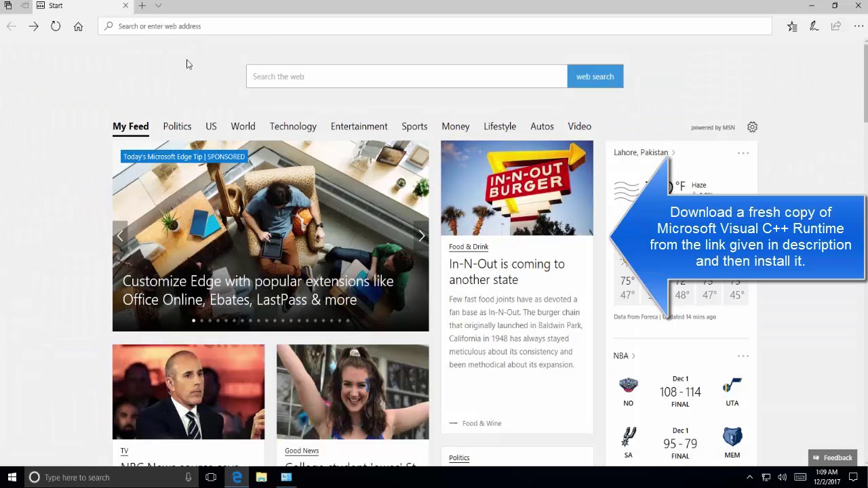The width and height of the screenshot is (868, 488).
Task: Open the Lifestyle tab
Action: tap(500, 127)
